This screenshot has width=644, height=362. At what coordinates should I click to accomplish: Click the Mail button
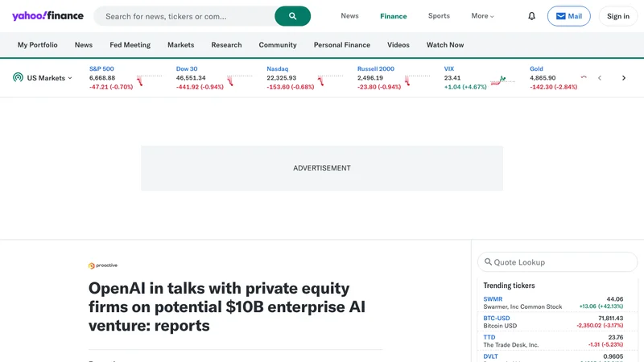569,16
